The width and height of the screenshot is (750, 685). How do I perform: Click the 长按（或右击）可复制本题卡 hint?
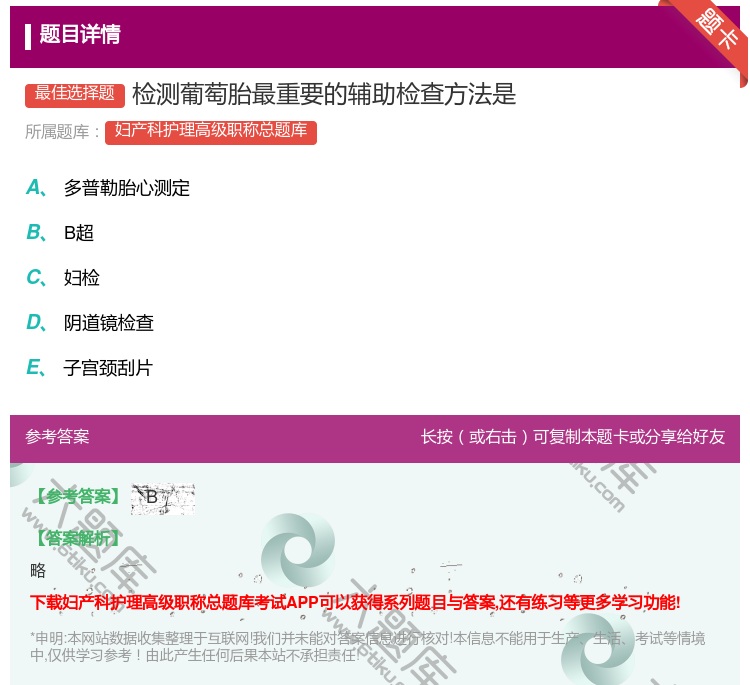pyautogui.click(x=573, y=437)
